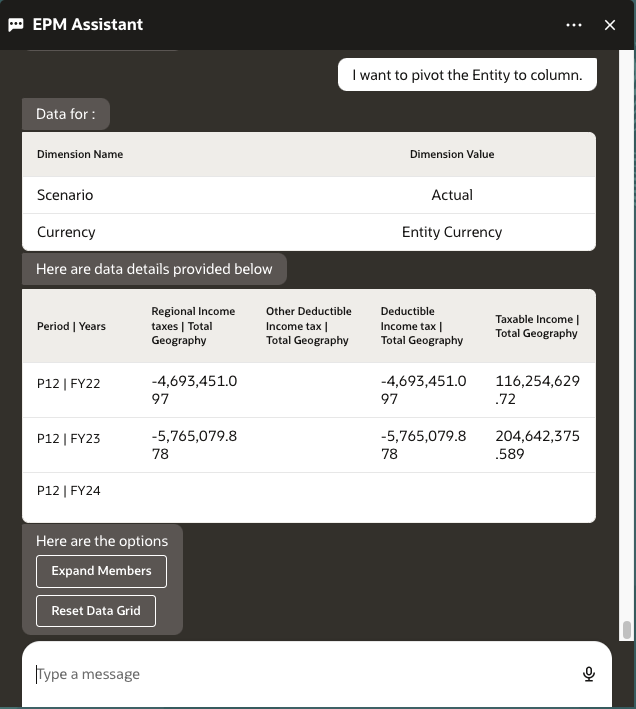Screen dimensions: 636x709
Task: Select the Other Deductible Income tax header
Action: click(307, 326)
